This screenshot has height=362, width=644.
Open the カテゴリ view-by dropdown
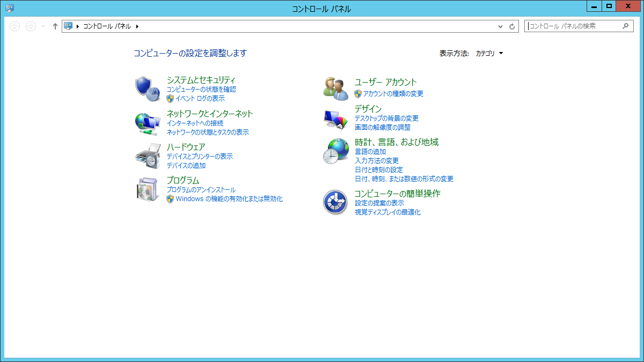pos(489,53)
